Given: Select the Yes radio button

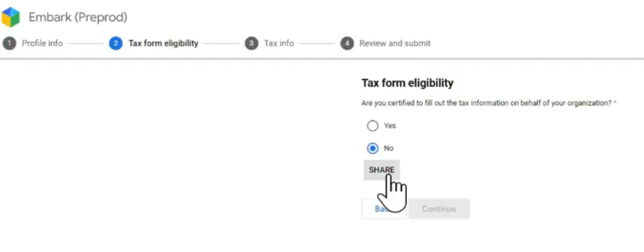Looking at the screenshot, I should click(372, 125).
